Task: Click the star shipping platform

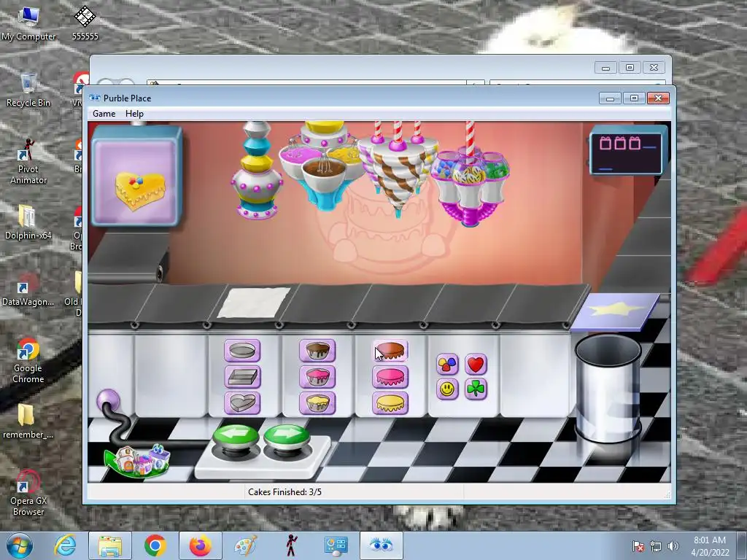Action: (x=616, y=311)
